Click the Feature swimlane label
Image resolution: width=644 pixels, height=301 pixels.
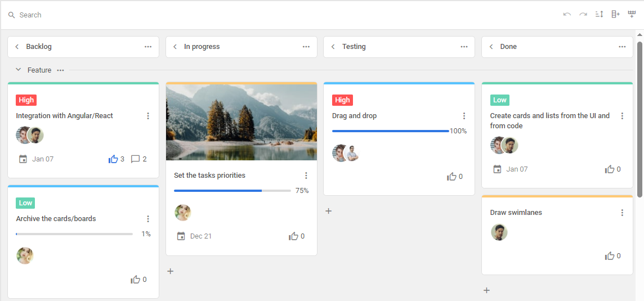coord(39,70)
